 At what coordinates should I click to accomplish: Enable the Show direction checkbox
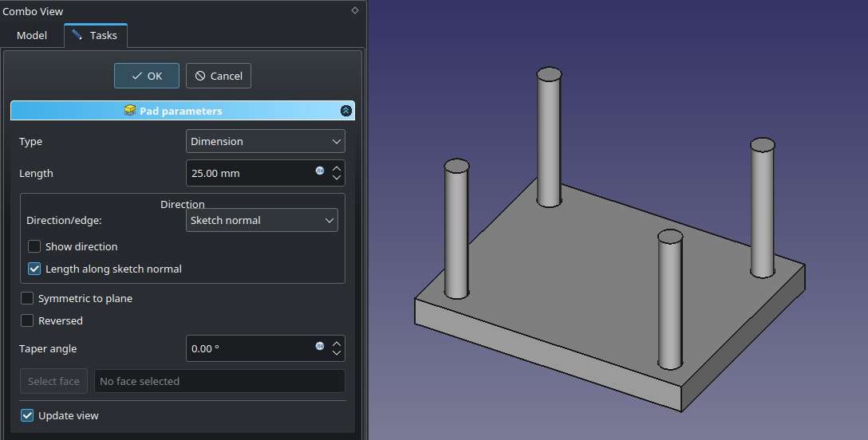34,246
